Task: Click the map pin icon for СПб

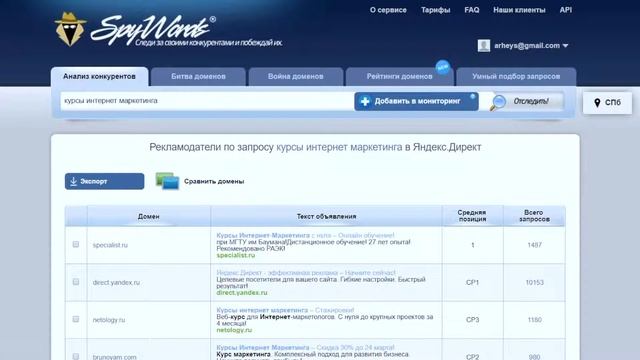Action: coord(597,102)
